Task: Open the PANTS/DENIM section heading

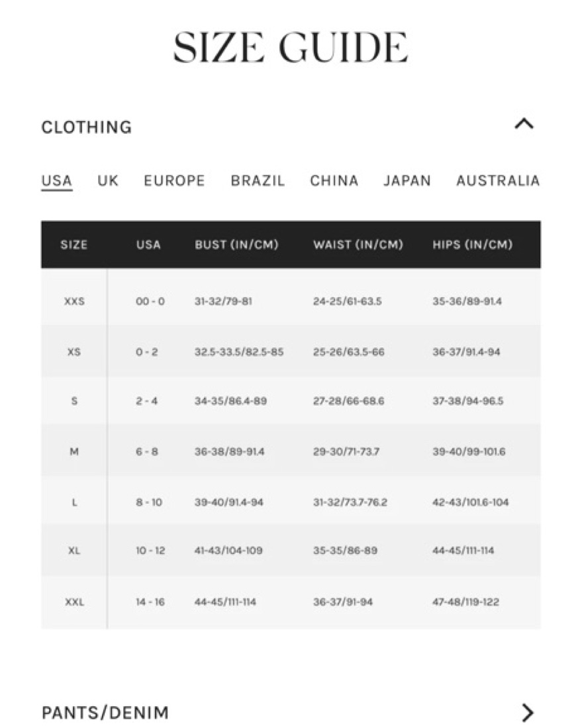Action: [x=105, y=713]
